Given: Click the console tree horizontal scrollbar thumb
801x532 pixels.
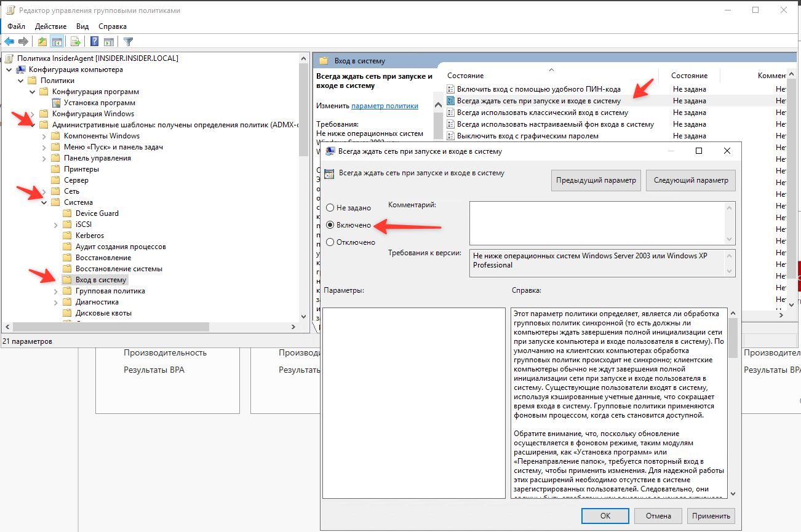Looking at the screenshot, I should click(111, 327).
